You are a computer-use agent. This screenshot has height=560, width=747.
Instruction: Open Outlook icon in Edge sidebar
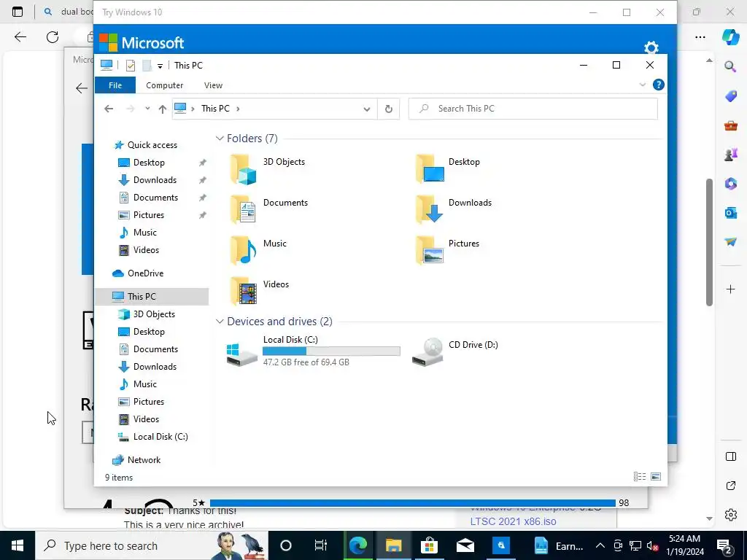point(730,212)
